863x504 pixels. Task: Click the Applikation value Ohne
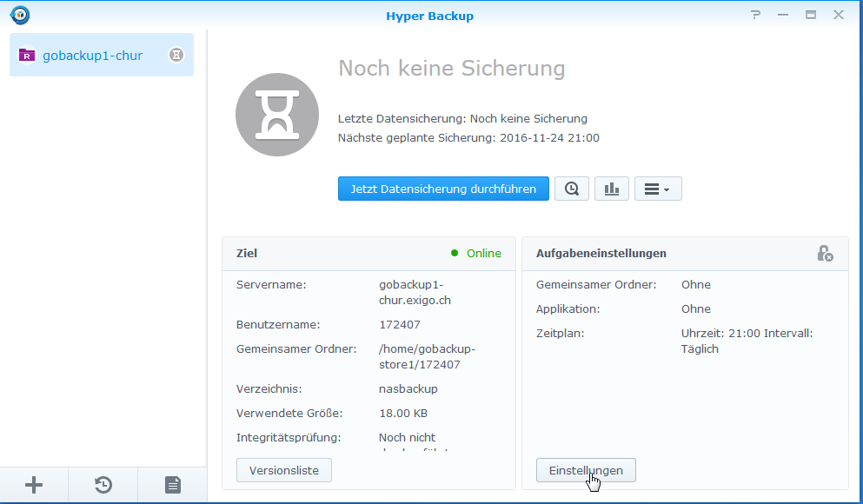point(695,308)
